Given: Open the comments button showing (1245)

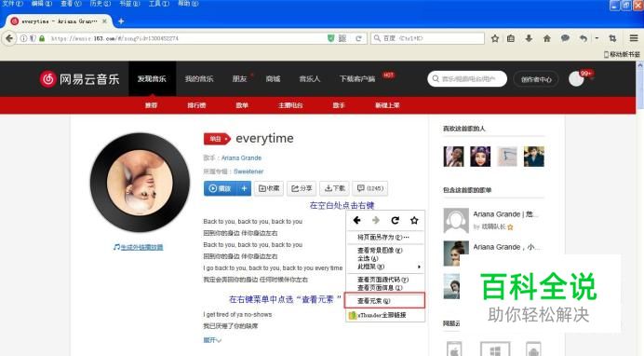Looking at the screenshot, I should (x=370, y=188).
